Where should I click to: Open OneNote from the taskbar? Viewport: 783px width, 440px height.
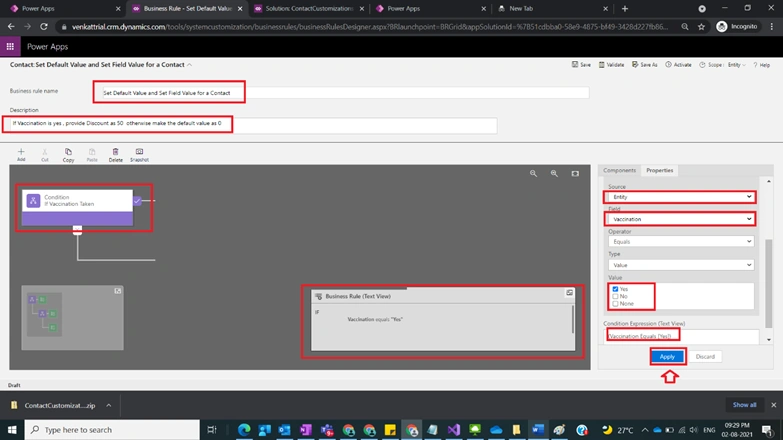click(306, 430)
